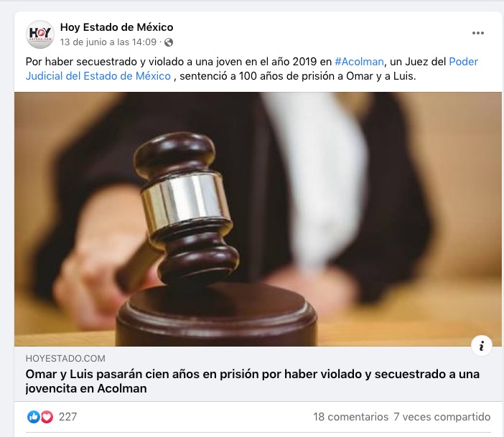504x437 pixels.
Task: Click the #Acolman hashtag
Action: (359, 62)
